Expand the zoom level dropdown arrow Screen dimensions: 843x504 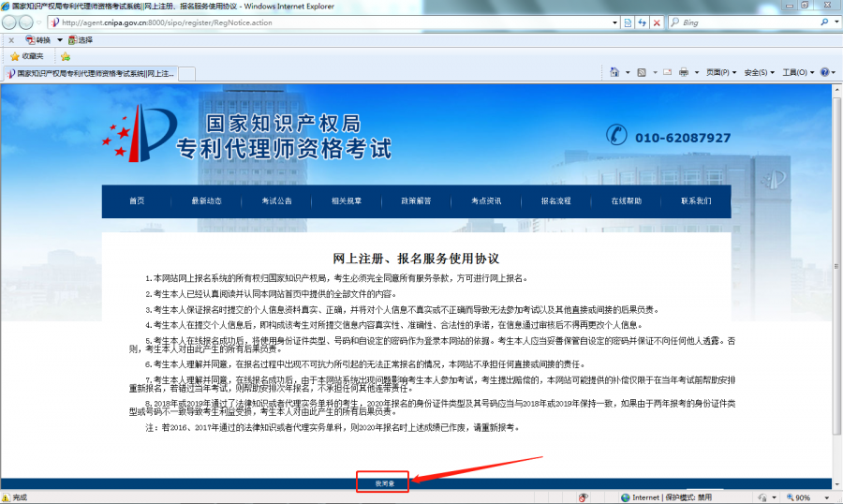pos(827,497)
